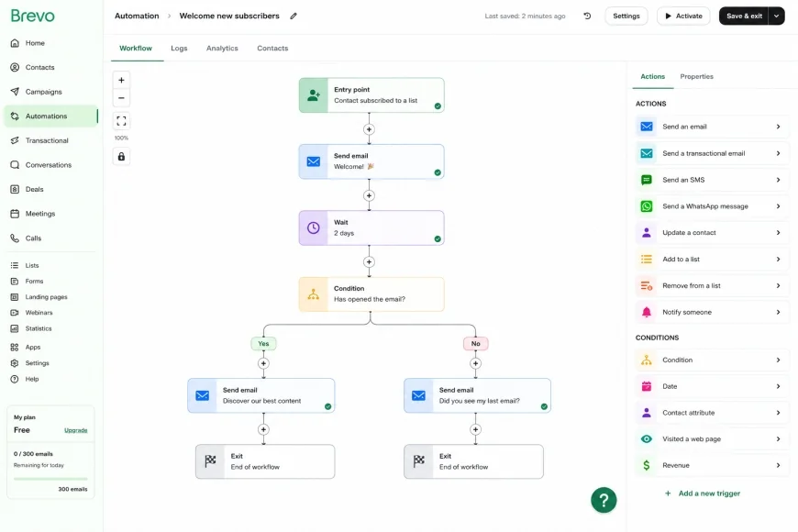Open Conversations in the sidebar

tap(50, 165)
